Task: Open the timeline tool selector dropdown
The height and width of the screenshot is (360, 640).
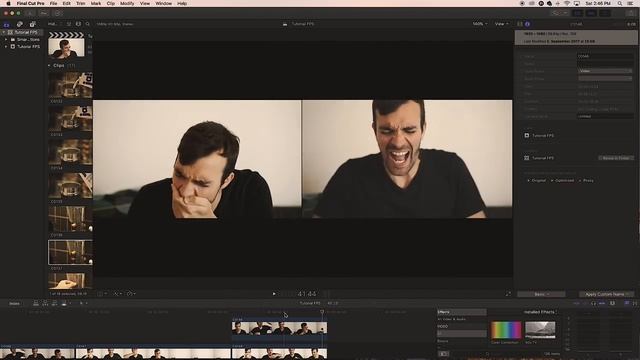Action: click(x=83, y=303)
